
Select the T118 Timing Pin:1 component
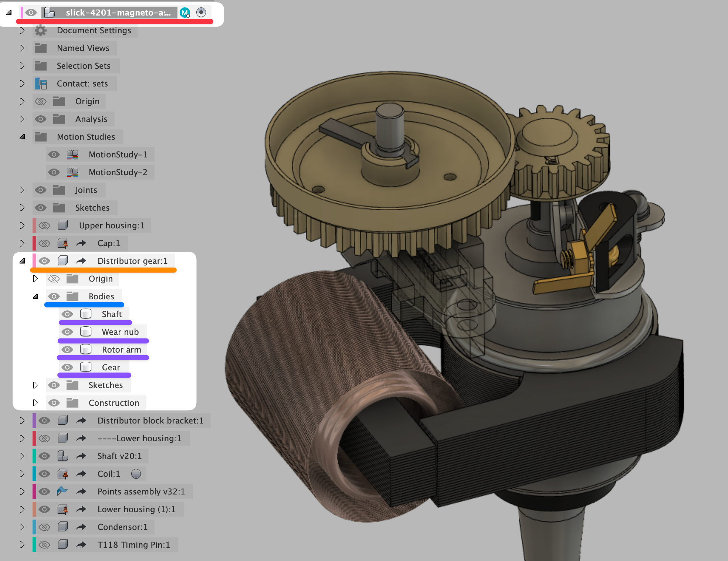coord(134,544)
